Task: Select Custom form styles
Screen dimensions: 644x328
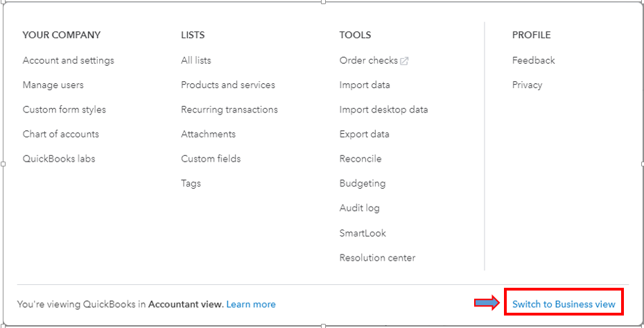Action: 64,110
